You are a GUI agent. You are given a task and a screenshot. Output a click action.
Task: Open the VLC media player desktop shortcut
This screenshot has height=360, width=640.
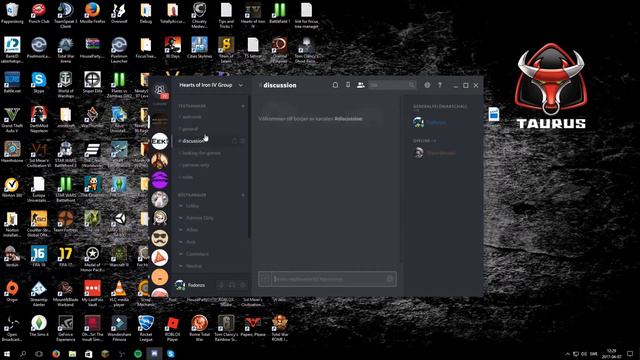119,294
